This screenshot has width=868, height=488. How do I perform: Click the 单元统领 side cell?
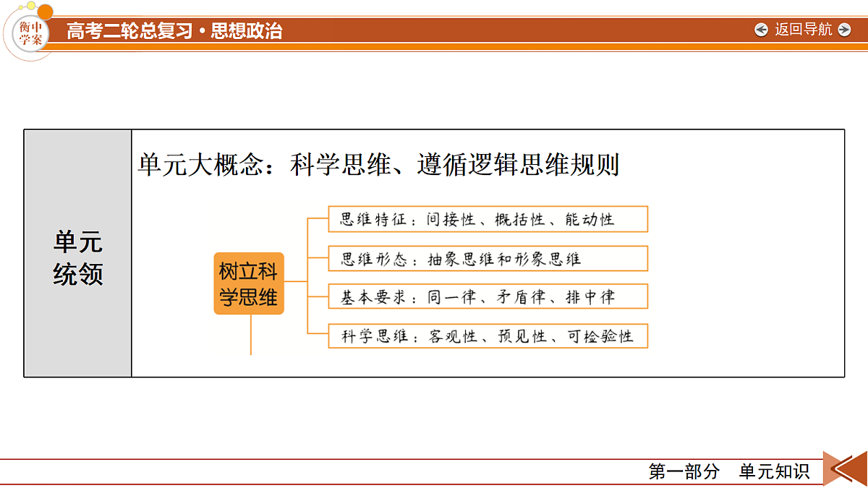(x=78, y=253)
